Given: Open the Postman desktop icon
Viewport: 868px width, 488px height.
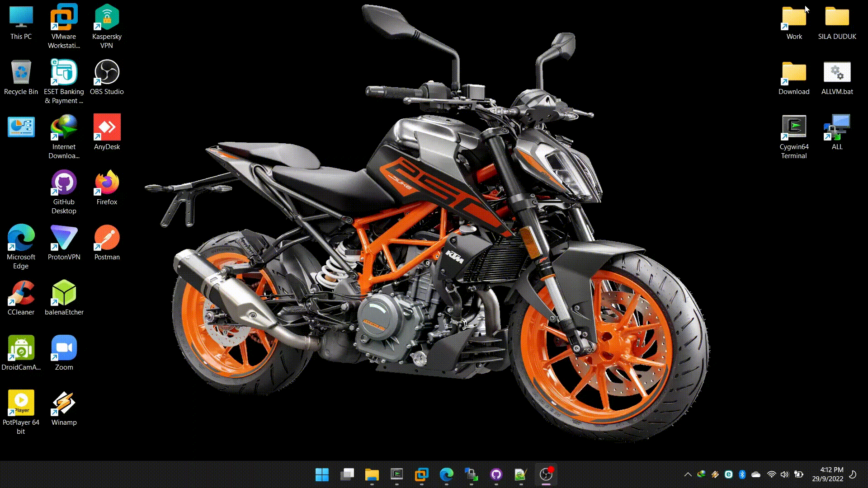Looking at the screenshot, I should [x=107, y=238].
